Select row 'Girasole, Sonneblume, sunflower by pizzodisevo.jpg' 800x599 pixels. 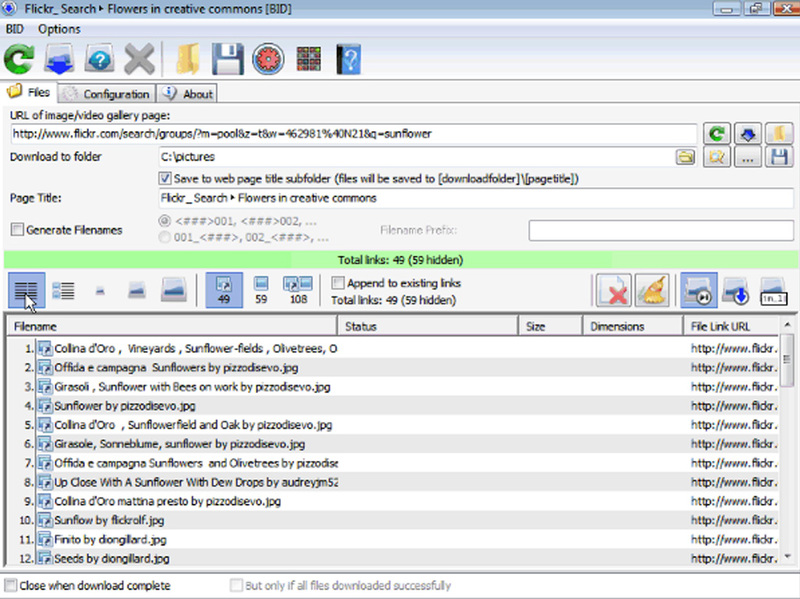point(393,444)
